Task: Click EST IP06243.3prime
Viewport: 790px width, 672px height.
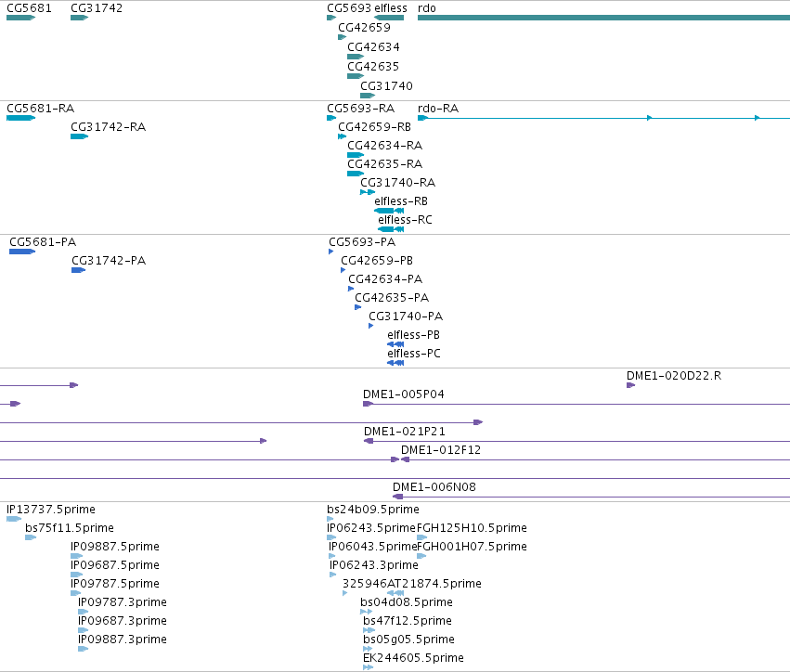Action: (x=374, y=566)
